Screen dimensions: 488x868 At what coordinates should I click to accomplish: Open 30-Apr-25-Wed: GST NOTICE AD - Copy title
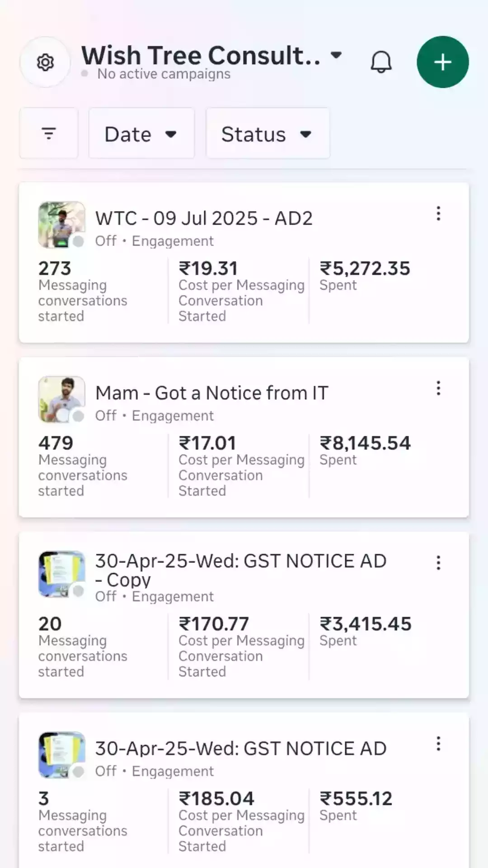click(240, 570)
